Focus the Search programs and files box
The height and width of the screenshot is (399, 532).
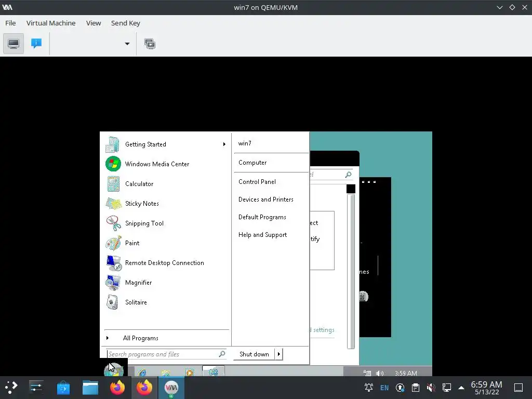166,354
